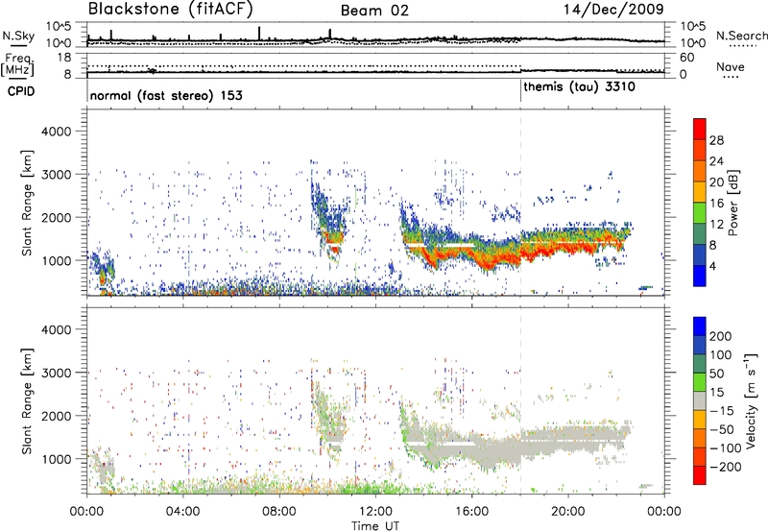Click the '15' velocity colorbar tick

pyautogui.click(x=716, y=393)
